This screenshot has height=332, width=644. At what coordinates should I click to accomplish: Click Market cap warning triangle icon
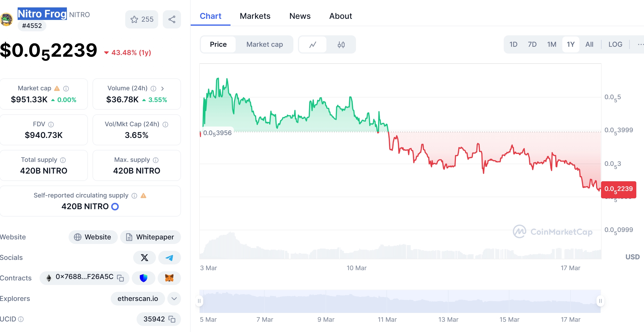click(x=57, y=88)
